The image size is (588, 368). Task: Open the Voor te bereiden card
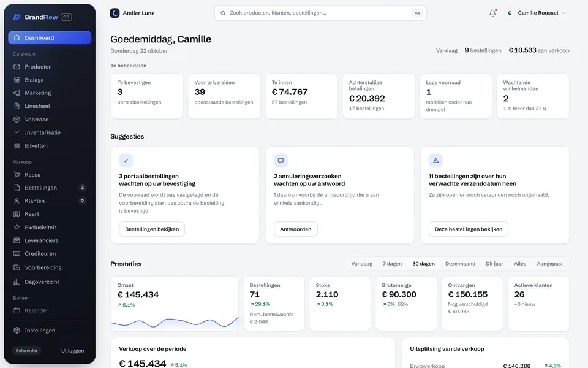224,96
